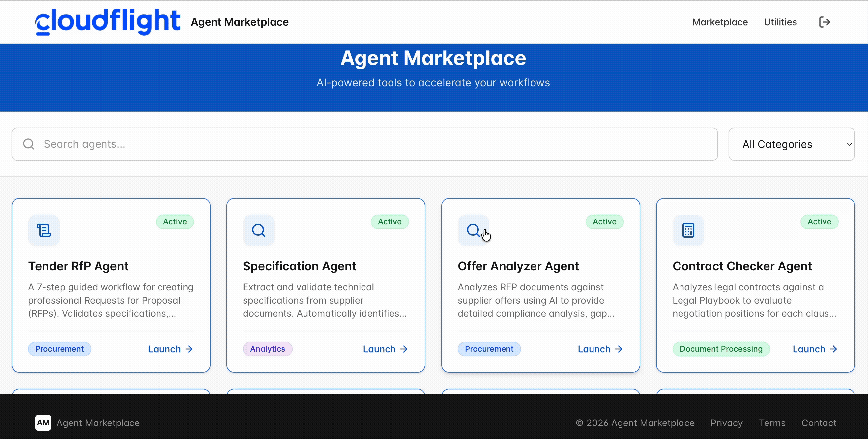Click the logout icon in header
The width and height of the screenshot is (868, 439).
pos(825,22)
